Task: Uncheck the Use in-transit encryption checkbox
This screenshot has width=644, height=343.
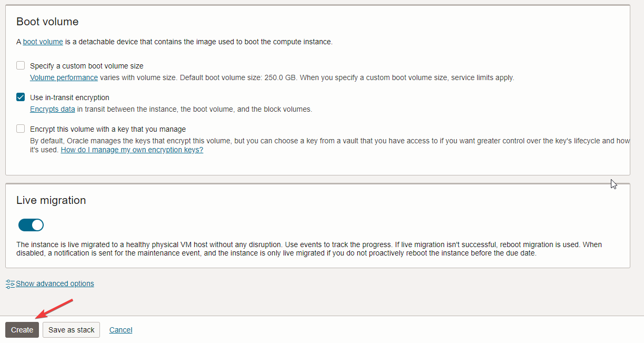Action: click(21, 97)
